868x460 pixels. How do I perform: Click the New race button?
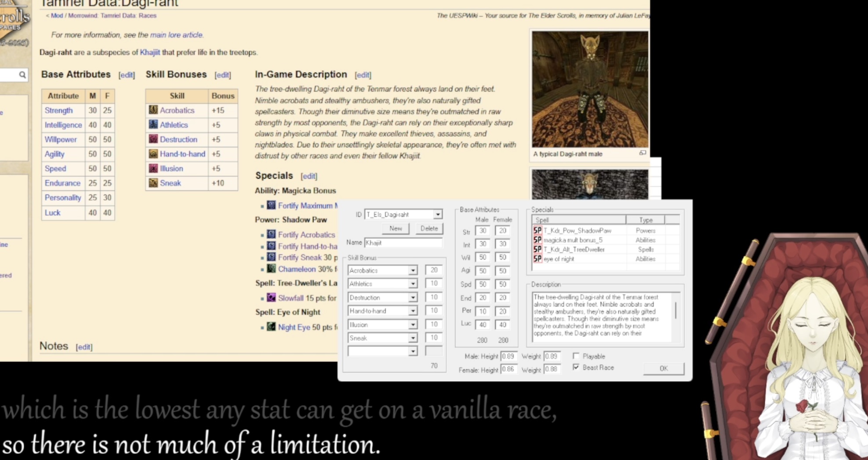click(396, 228)
